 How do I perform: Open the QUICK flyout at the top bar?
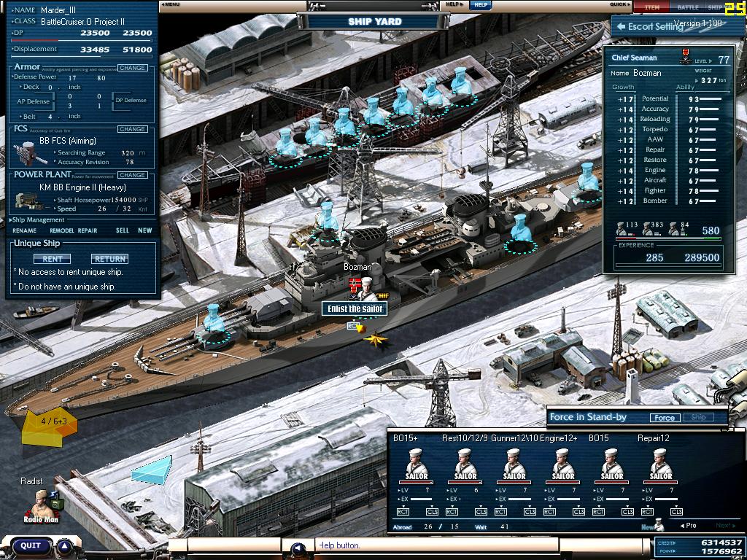[x=620, y=4]
